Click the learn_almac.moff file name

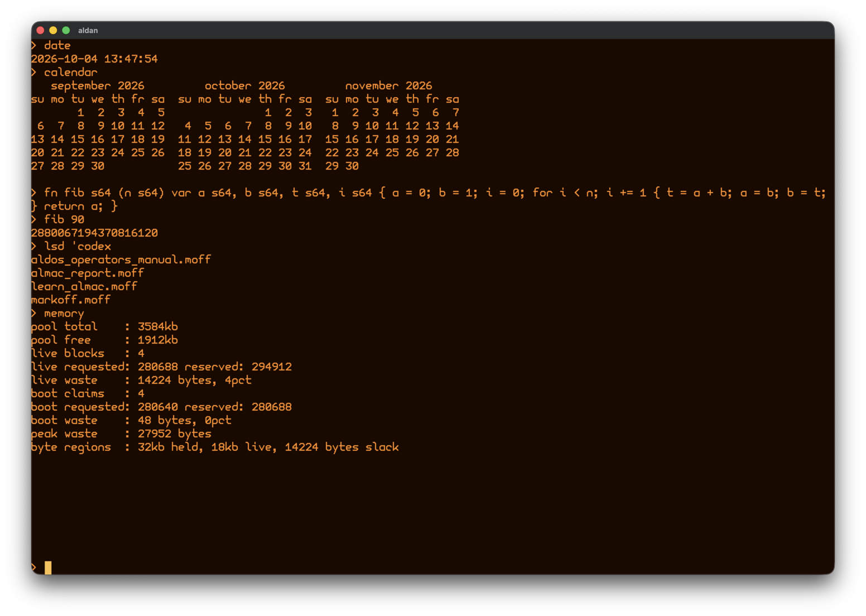point(84,287)
